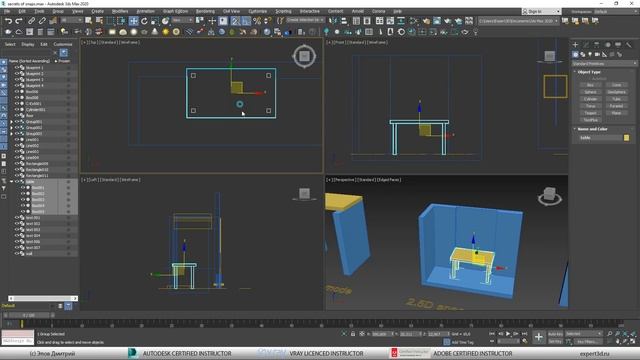The height and width of the screenshot is (360, 640).
Task: Open the Standard Primitives dropdown
Action: click(604, 64)
